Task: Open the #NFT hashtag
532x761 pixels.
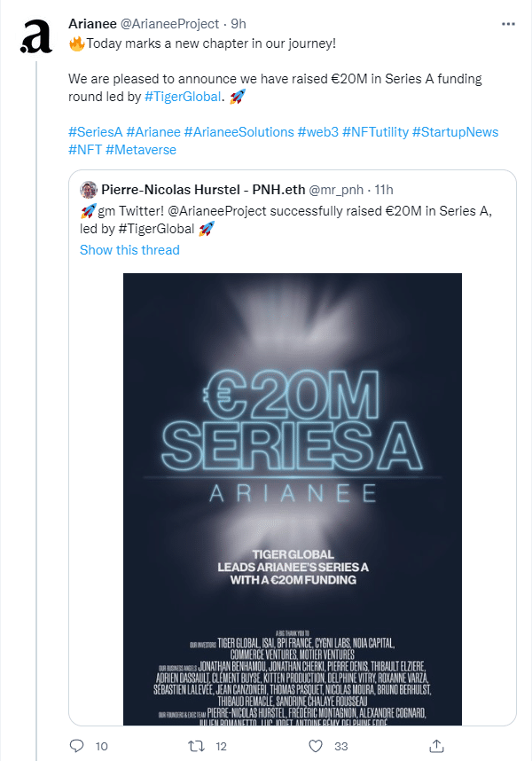Action: coord(85,150)
